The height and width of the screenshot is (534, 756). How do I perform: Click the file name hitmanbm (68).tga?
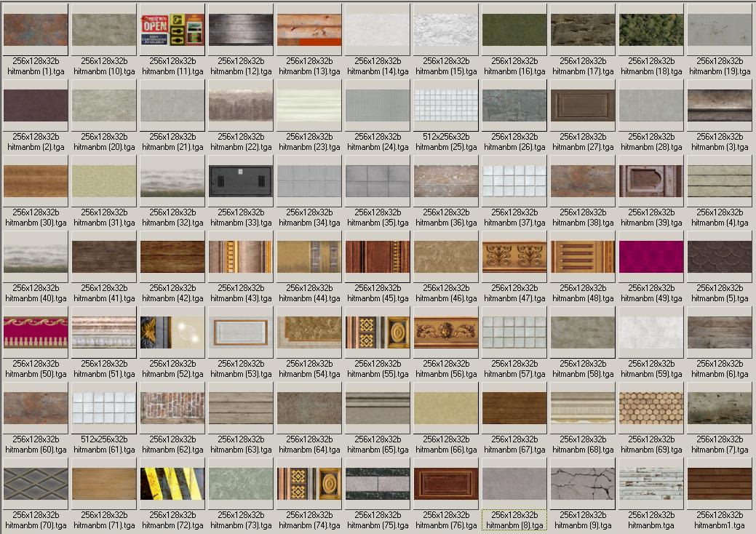pyautogui.click(x=583, y=450)
